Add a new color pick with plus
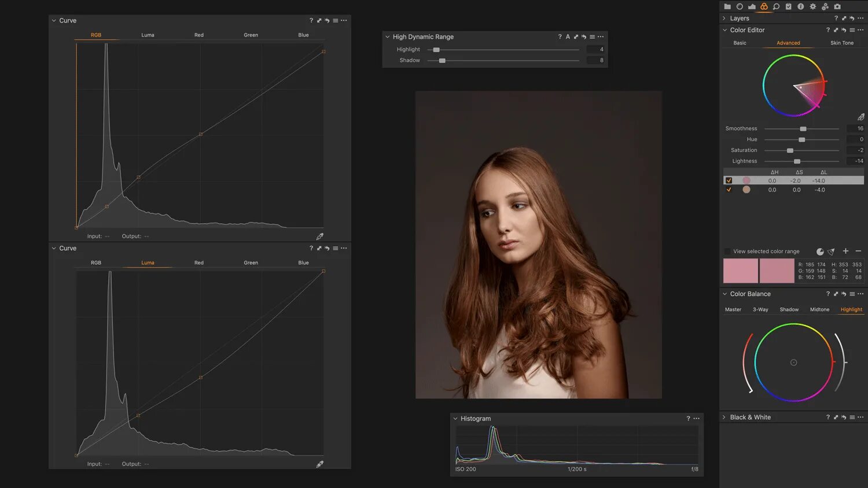Viewport: 868px width, 488px height. pos(845,251)
